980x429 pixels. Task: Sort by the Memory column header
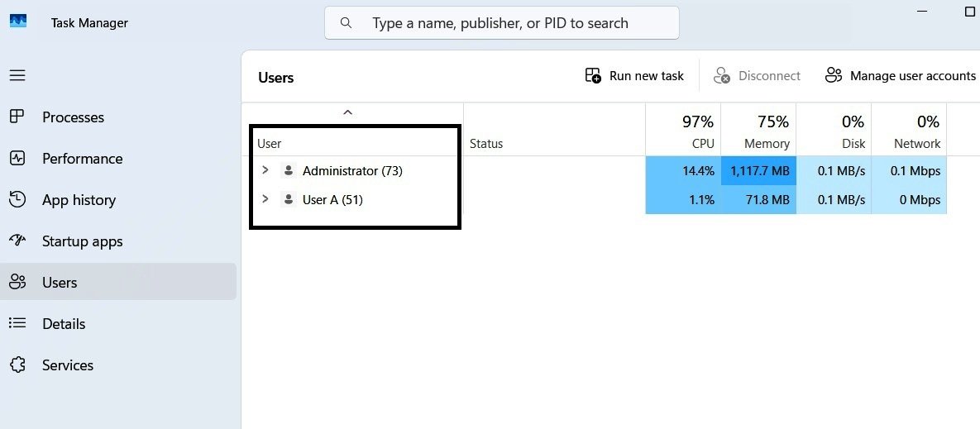(x=758, y=130)
